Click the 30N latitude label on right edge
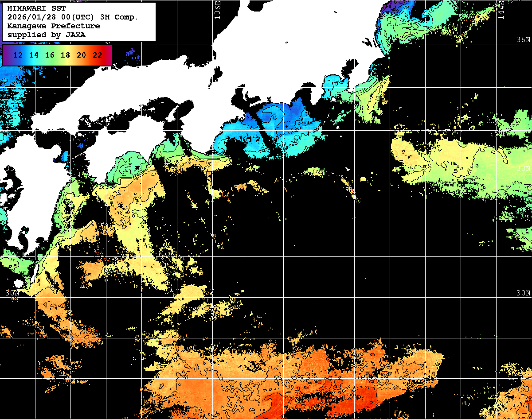This screenshot has width=532, height=419. (x=523, y=293)
